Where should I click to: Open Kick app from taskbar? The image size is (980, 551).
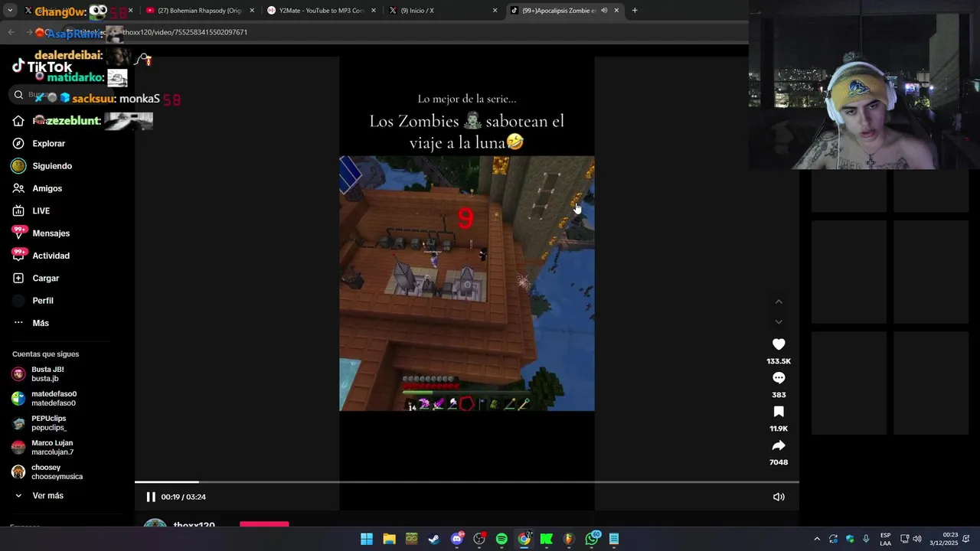[x=547, y=539]
